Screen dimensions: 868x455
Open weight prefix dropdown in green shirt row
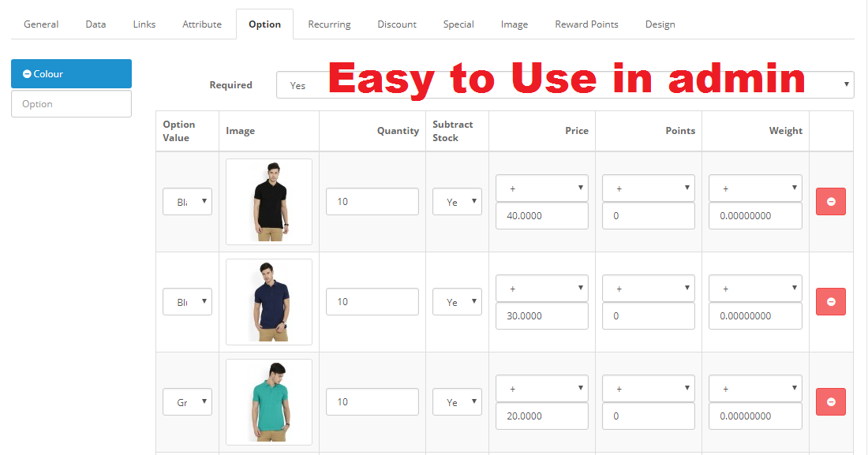click(x=755, y=389)
